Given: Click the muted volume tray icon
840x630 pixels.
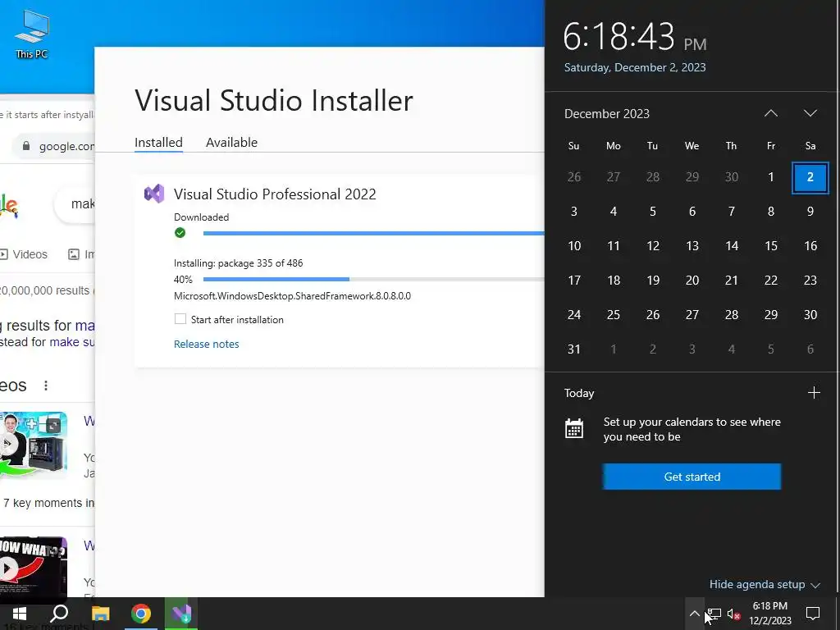Looking at the screenshot, I should pyautogui.click(x=734, y=614).
